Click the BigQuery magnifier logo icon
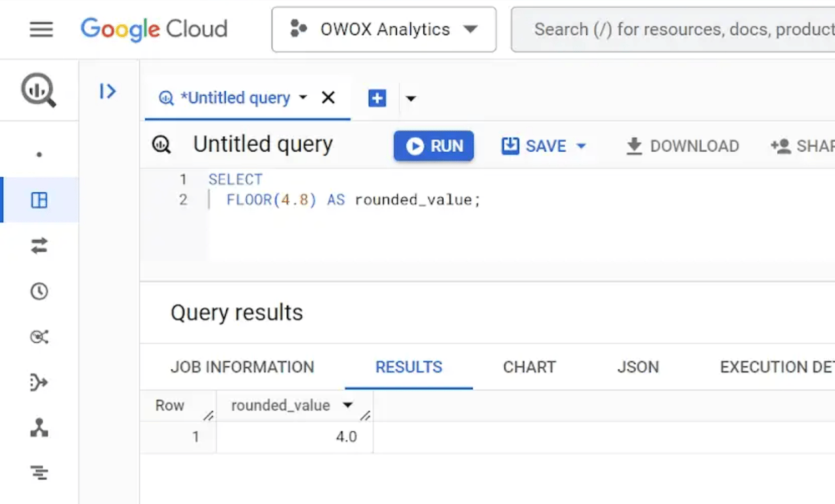This screenshot has height=504, width=835. tap(39, 90)
